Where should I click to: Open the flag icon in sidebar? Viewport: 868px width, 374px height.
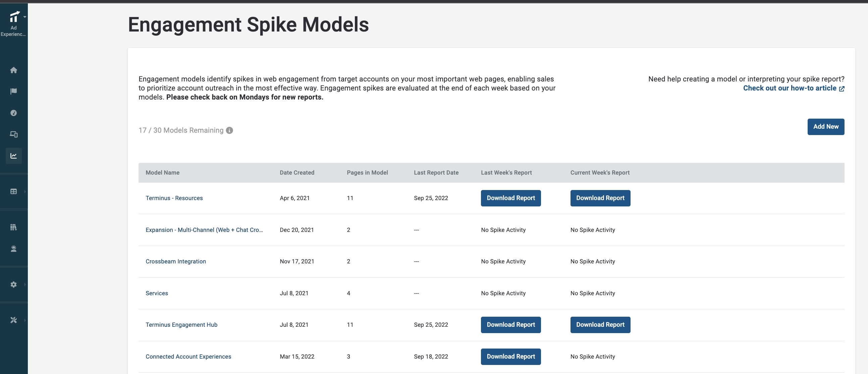[x=13, y=91]
